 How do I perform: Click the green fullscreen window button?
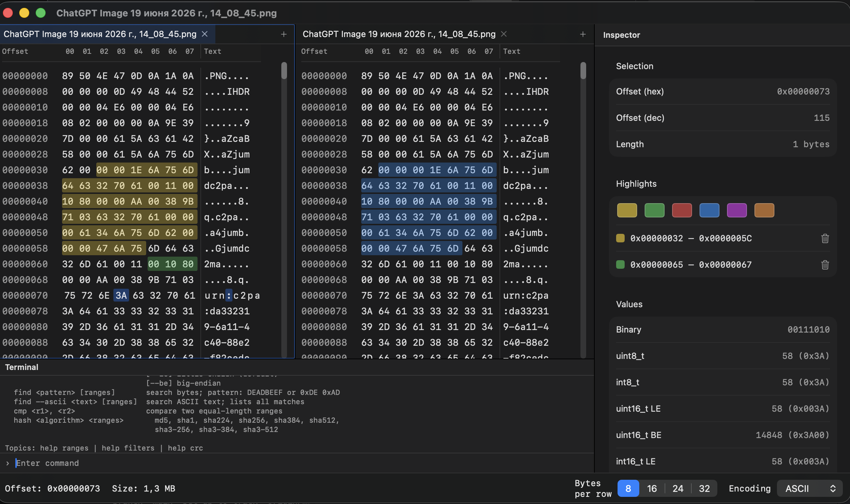pyautogui.click(x=41, y=13)
